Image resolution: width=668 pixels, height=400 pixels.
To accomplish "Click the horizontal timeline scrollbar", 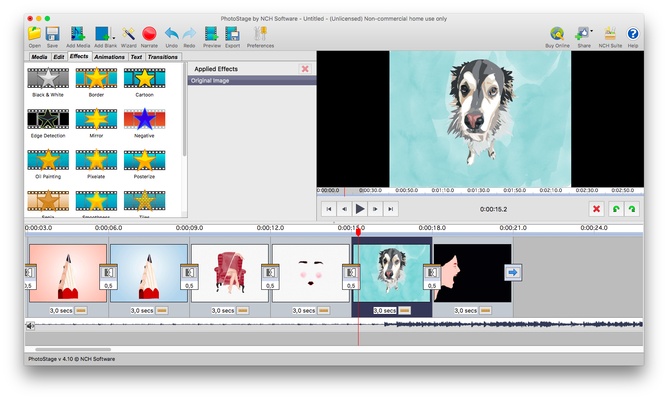I will 73,349.
